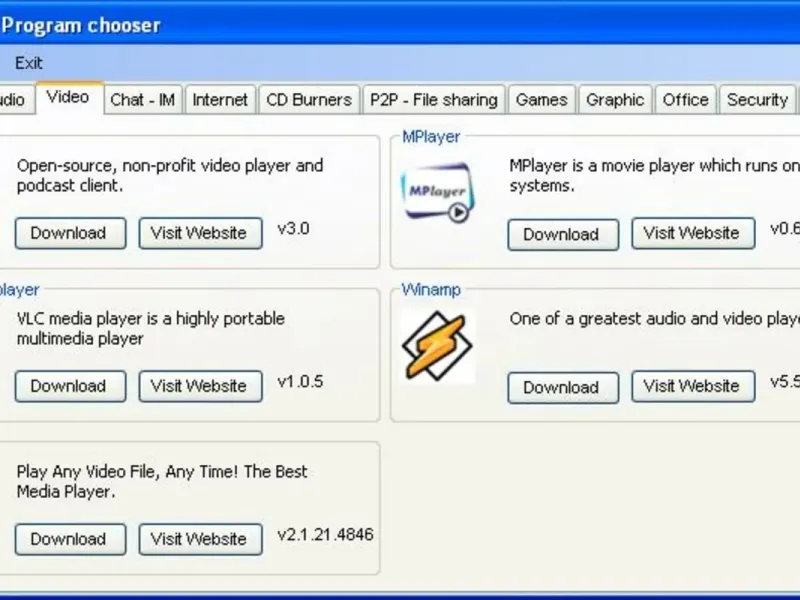Visit Website for the v3.0 podcast client

tap(201, 233)
